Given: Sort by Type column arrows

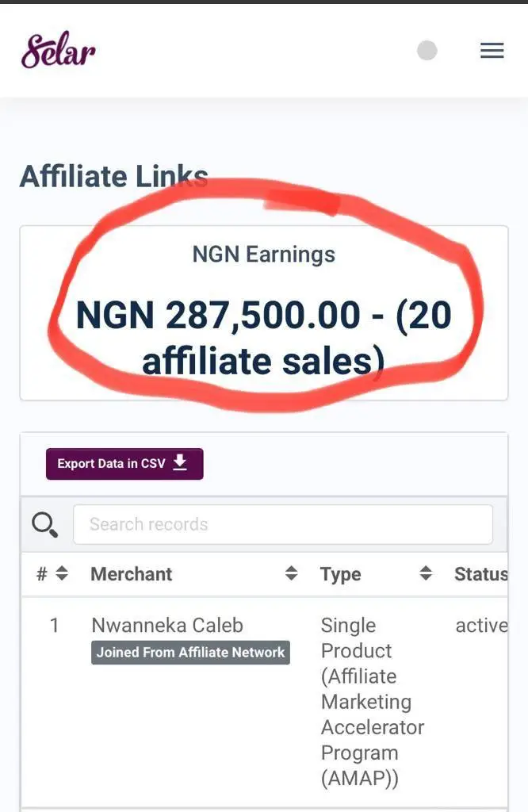Looking at the screenshot, I should [426, 573].
